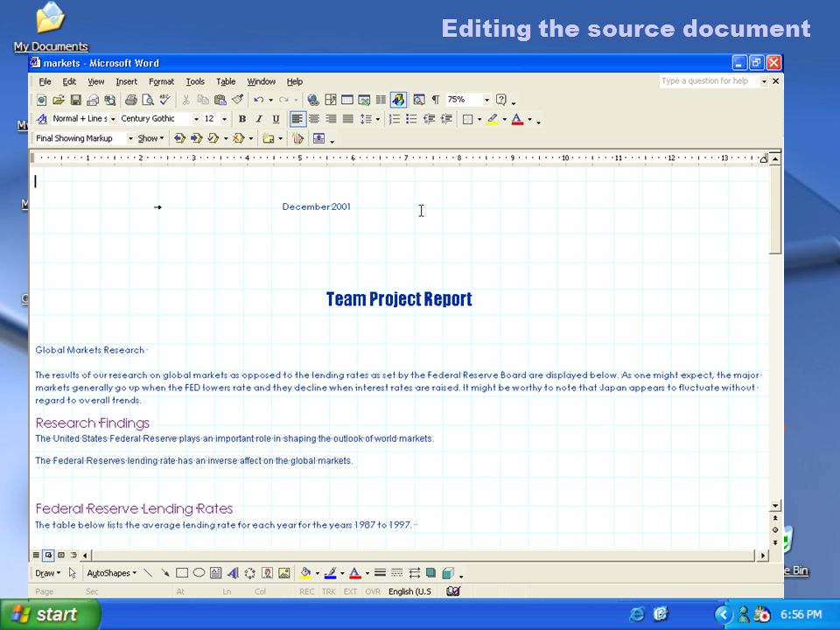Image resolution: width=840 pixels, height=630 pixels.
Task: Open the AutoShapes dropdown menu
Action: click(x=111, y=573)
